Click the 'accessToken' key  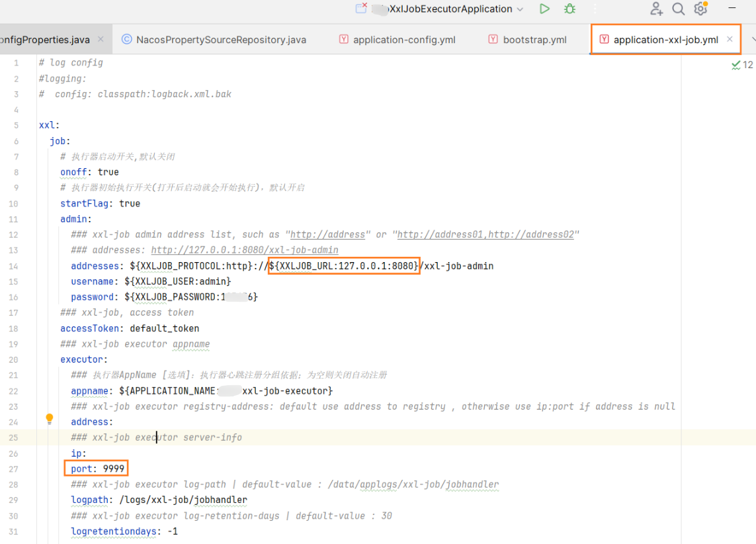coord(89,328)
